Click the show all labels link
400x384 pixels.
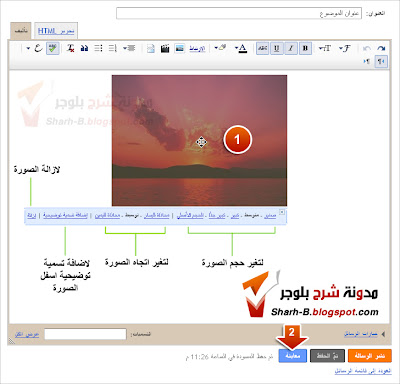pos(27,334)
